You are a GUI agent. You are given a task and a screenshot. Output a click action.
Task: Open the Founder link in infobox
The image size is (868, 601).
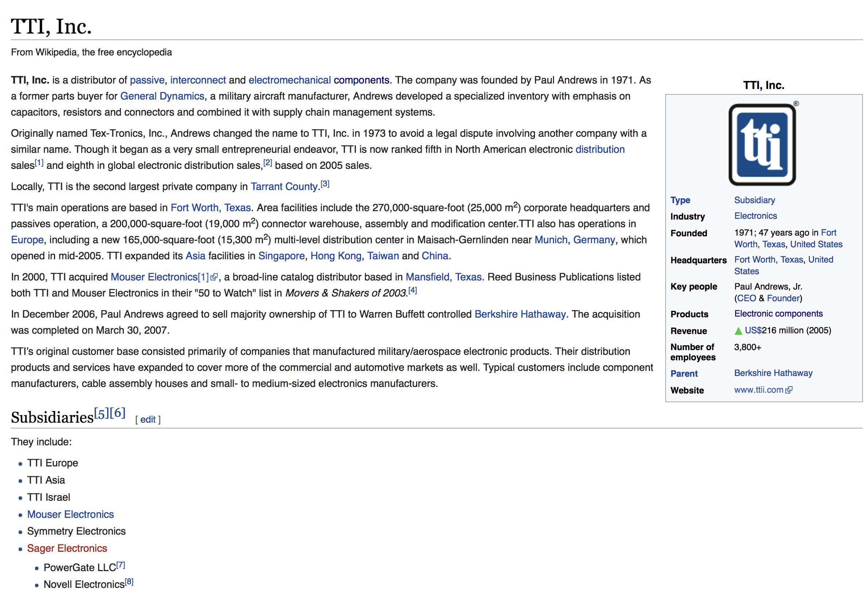783,299
